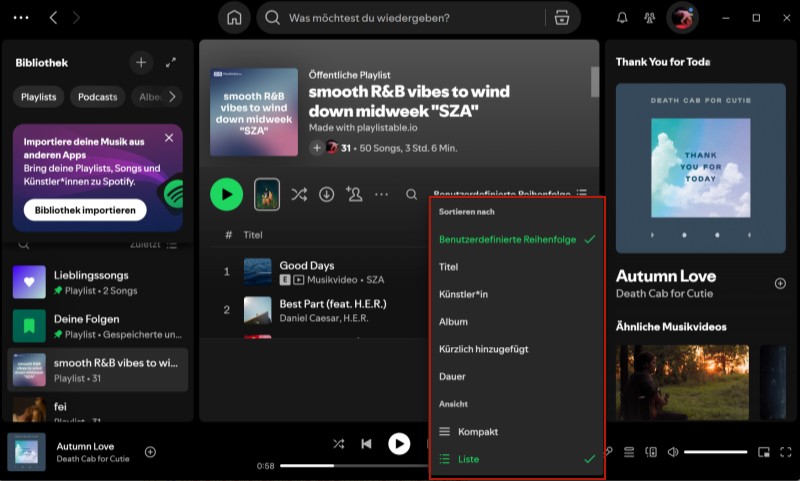The width and height of the screenshot is (800, 481).
Task: Open the smooth R&B vibes library entry
Action: point(97,370)
